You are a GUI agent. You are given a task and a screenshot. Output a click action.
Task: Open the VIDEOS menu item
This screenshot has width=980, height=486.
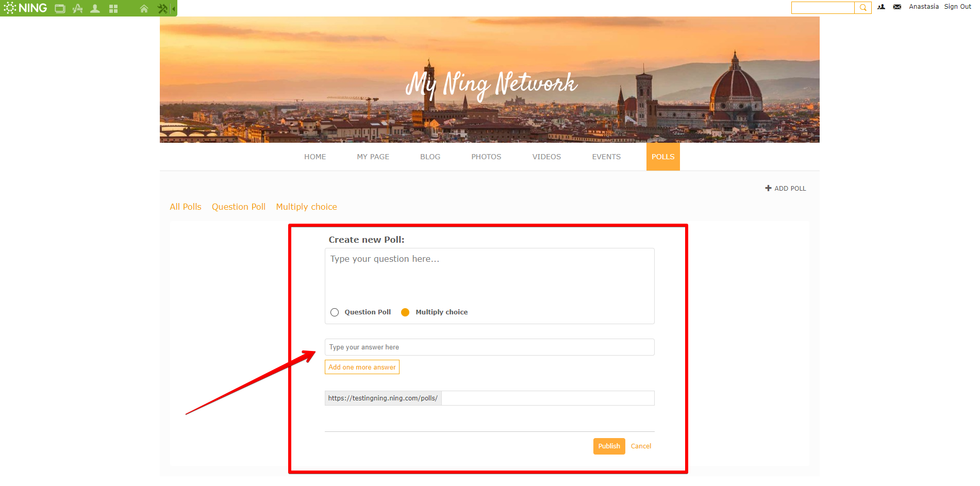pos(547,157)
